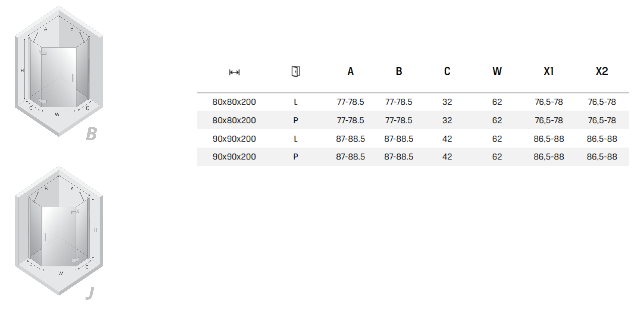Click the H height label in diagram B

pyautogui.click(x=22, y=71)
